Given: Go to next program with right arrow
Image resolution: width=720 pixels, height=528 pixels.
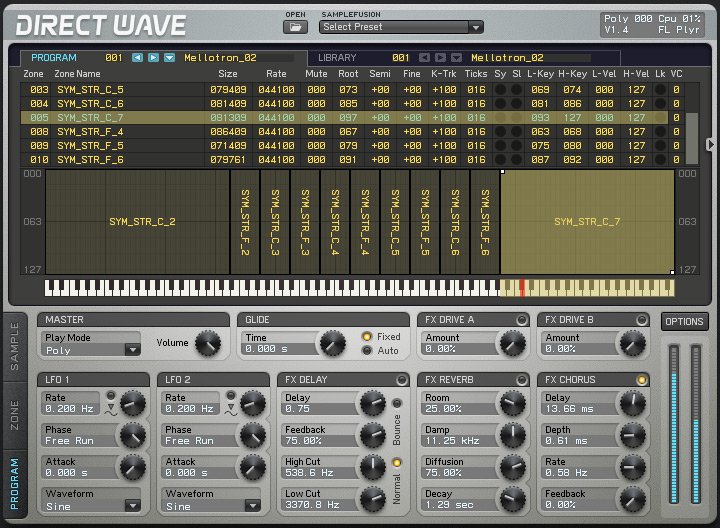Looking at the screenshot, I should click(153, 58).
